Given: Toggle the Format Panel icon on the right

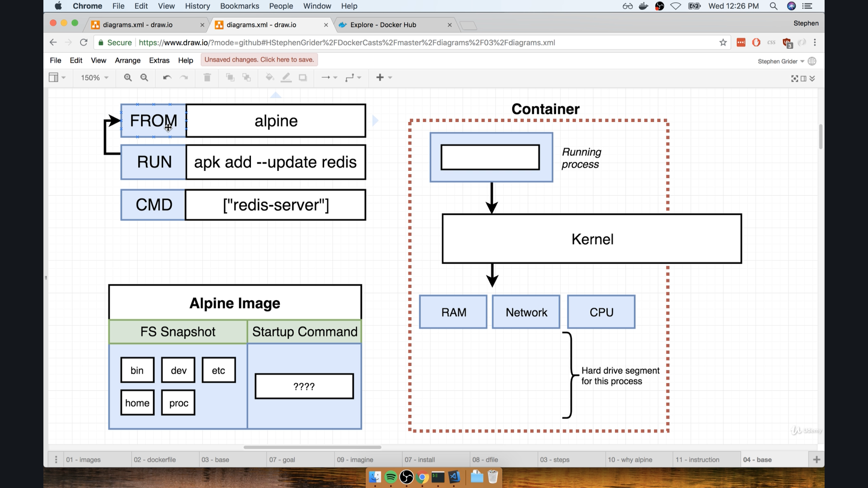Looking at the screenshot, I should (x=803, y=78).
